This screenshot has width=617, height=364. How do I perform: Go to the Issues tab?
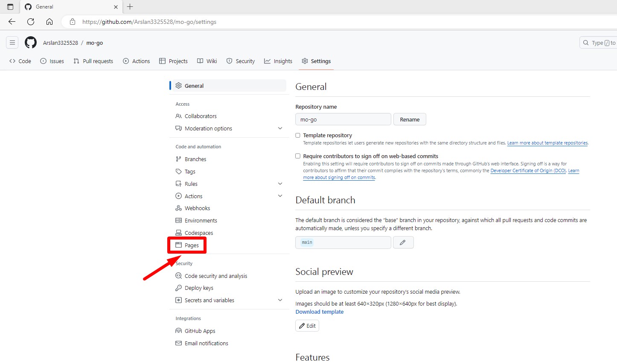pyautogui.click(x=52, y=61)
